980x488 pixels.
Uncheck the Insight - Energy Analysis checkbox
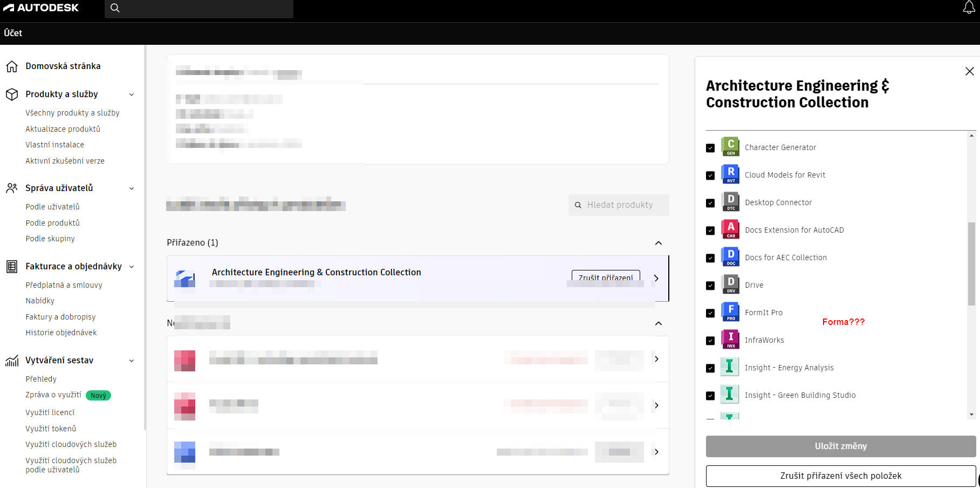click(710, 368)
